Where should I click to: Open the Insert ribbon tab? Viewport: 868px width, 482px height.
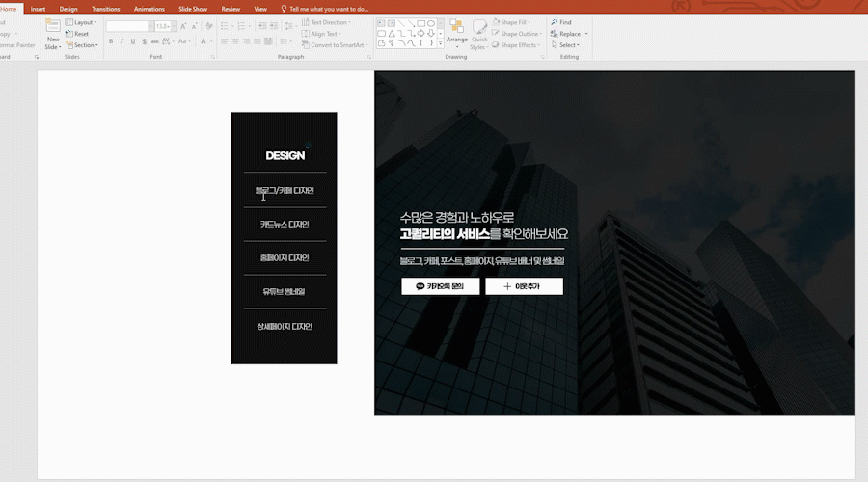(39, 9)
